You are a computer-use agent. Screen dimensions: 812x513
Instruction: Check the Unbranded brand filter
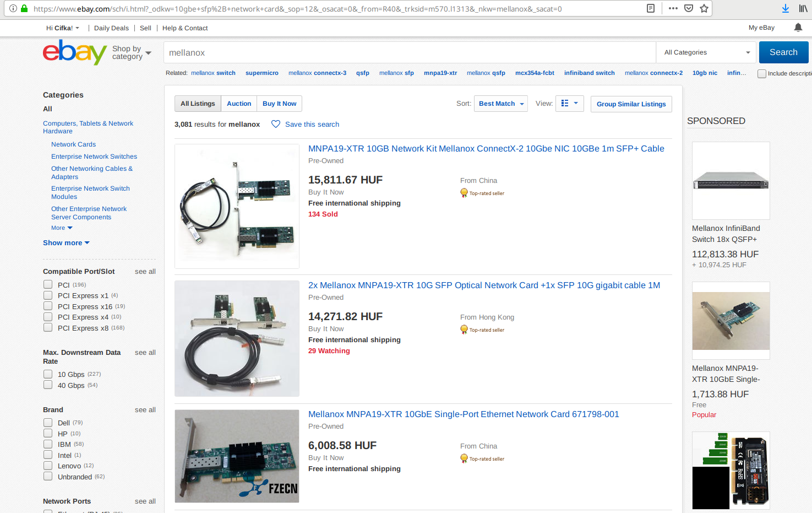tap(48, 476)
